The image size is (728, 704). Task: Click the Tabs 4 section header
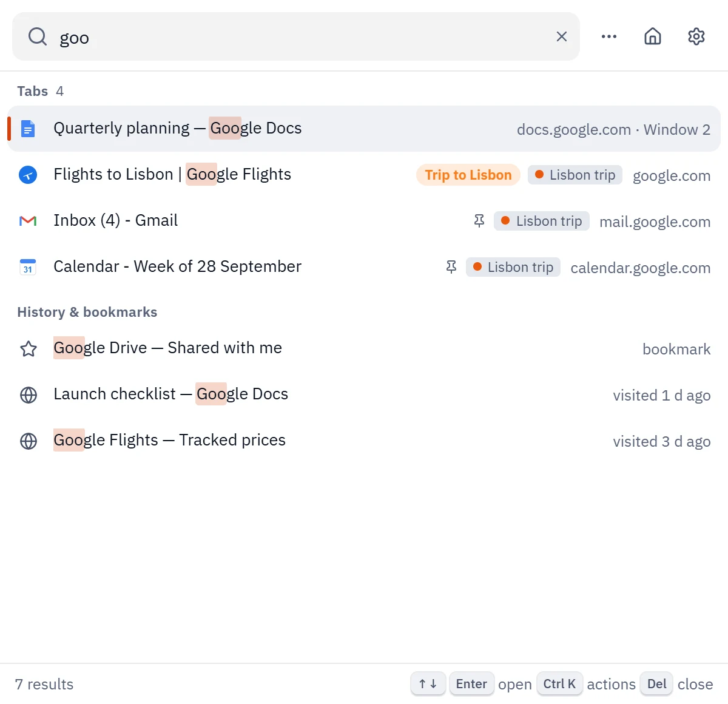click(40, 91)
